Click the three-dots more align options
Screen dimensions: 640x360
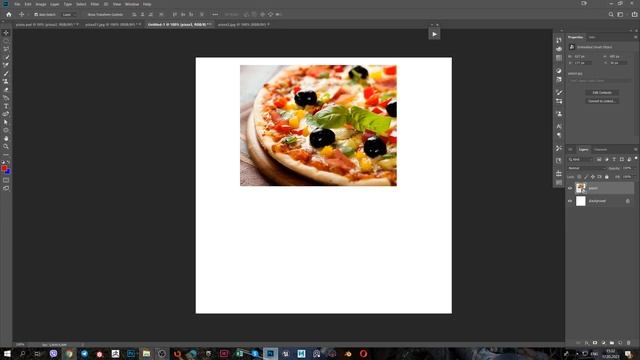click(x=215, y=14)
